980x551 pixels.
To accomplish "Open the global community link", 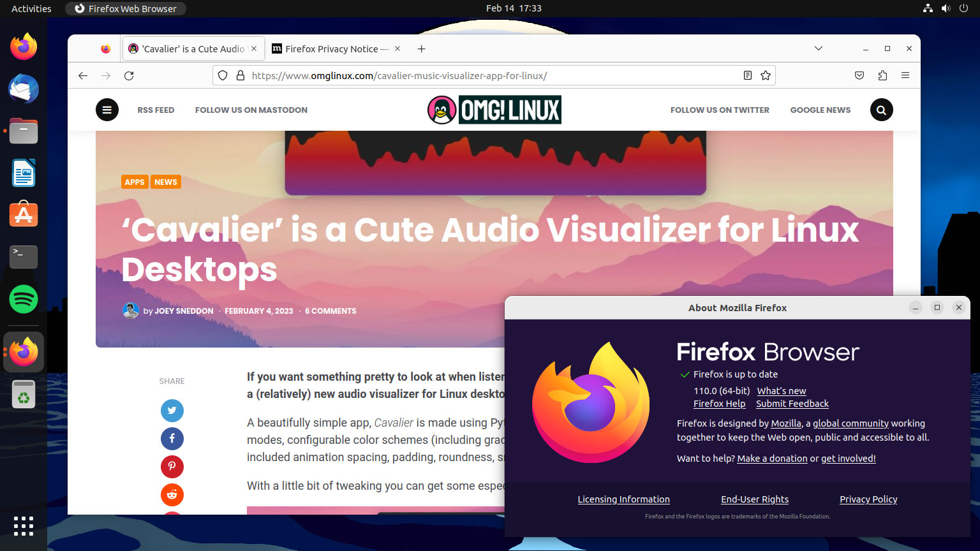I will 850,423.
